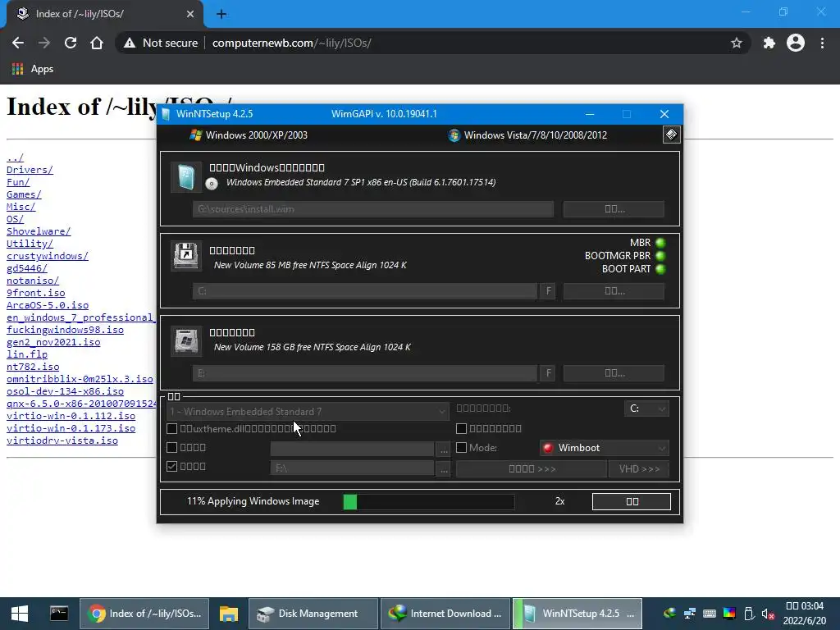840x630 pixels.
Task: Switch to Internet Download Manager taskbar item
Action: pyautogui.click(x=445, y=614)
